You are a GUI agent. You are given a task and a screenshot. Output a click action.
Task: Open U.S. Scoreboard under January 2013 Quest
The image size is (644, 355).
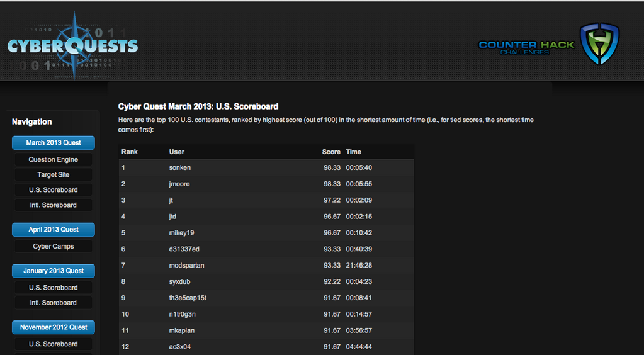point(54,288)
